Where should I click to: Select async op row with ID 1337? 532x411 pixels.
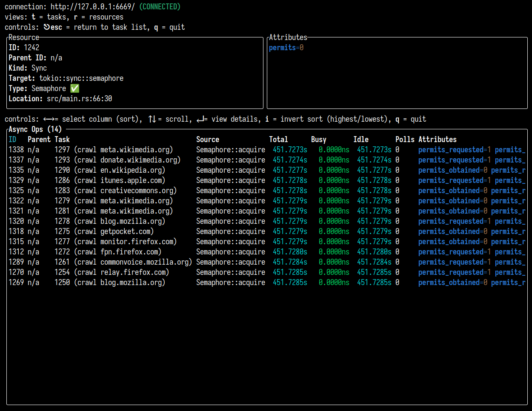click(x=267, y=160)
